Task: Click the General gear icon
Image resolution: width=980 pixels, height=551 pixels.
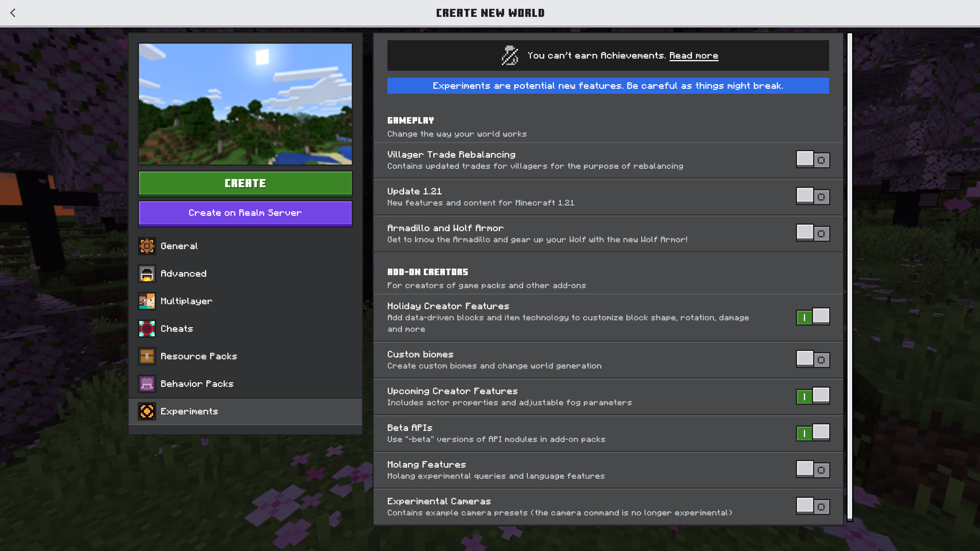Action: pos(147,246)
